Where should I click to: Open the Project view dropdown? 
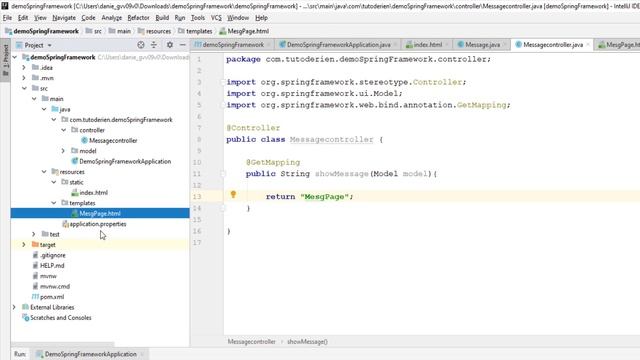tap(49, 45)
